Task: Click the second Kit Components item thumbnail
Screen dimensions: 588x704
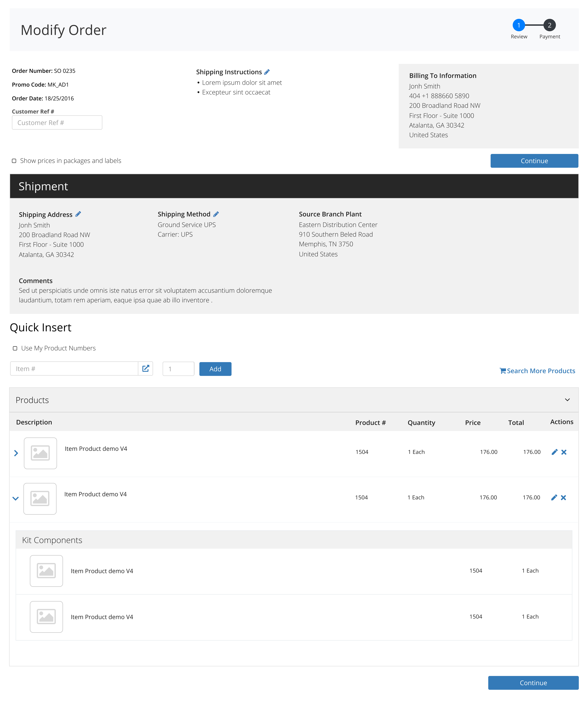Action: pyautogui.click(x=46, y=617)
